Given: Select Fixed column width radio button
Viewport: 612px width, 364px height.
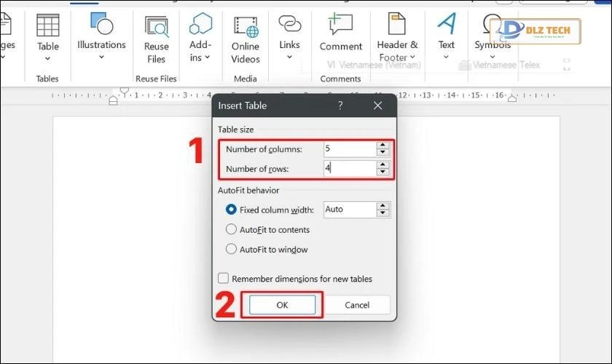Looking at the screenshot, I should (232, 210).
